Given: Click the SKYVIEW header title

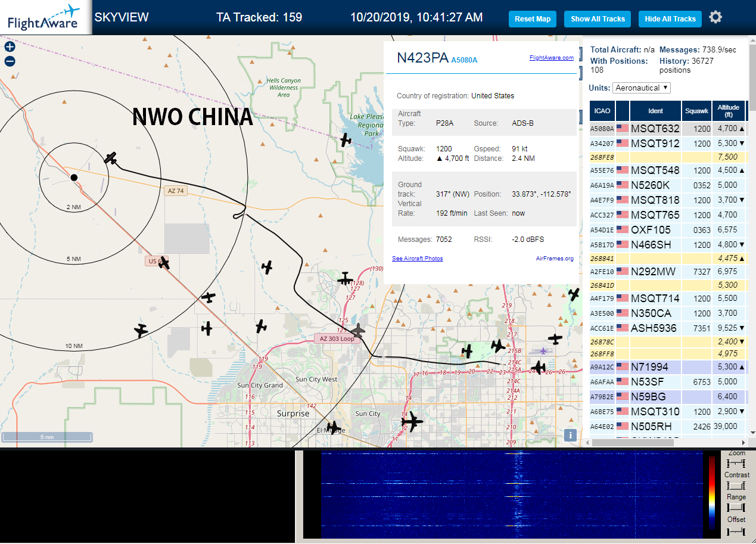Looking at the screenshot, I should [x=122, y=17].
